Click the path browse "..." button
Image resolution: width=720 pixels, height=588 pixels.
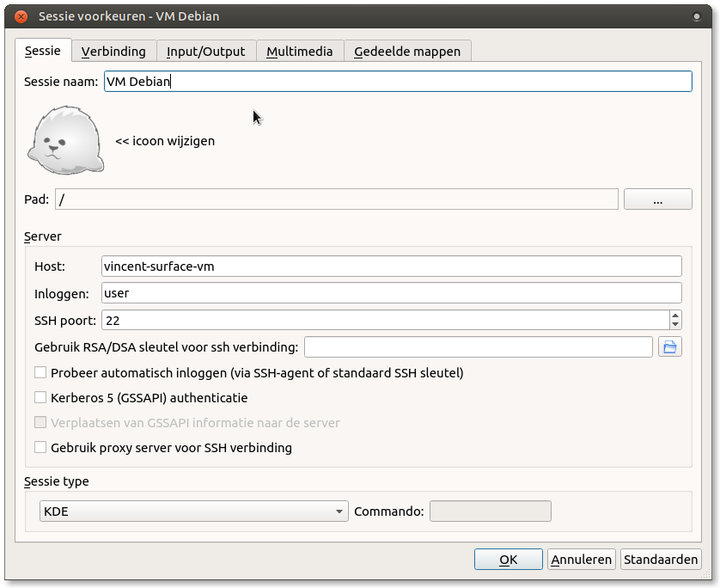pyautogui.click(x=657, y=200)
